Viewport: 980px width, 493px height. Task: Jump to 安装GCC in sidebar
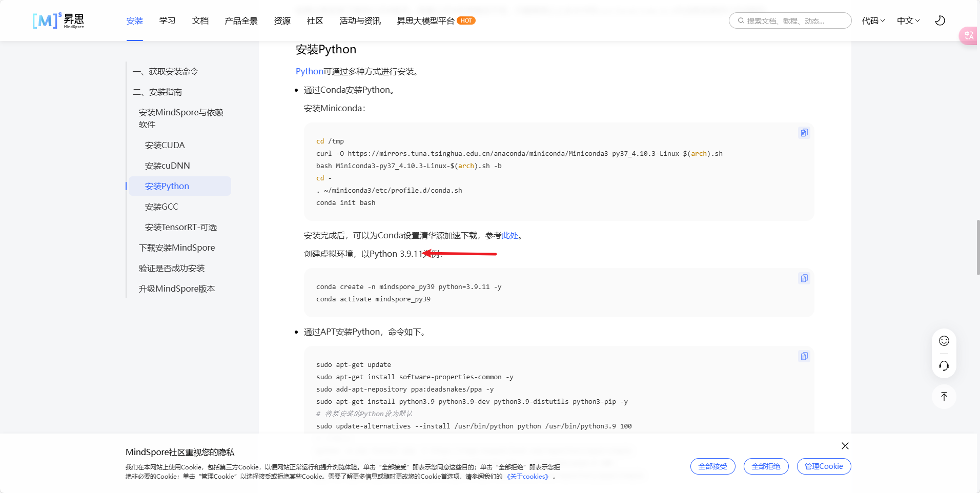161,207
